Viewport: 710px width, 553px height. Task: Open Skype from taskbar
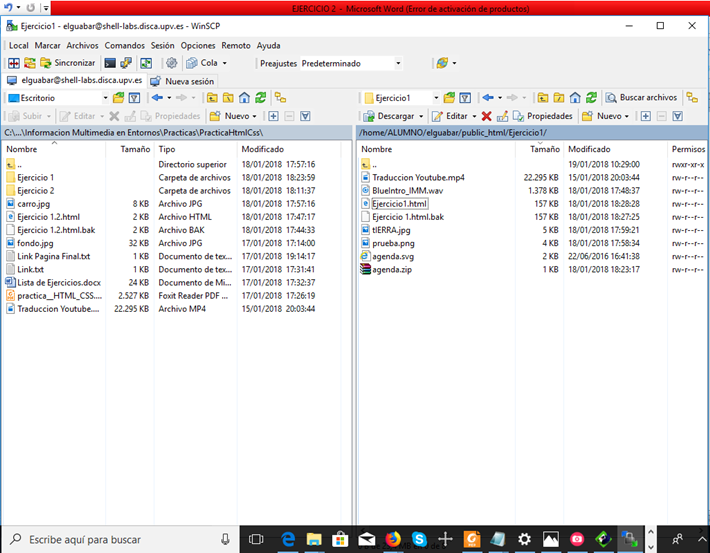pyautogui.click(x=419, y=539)
